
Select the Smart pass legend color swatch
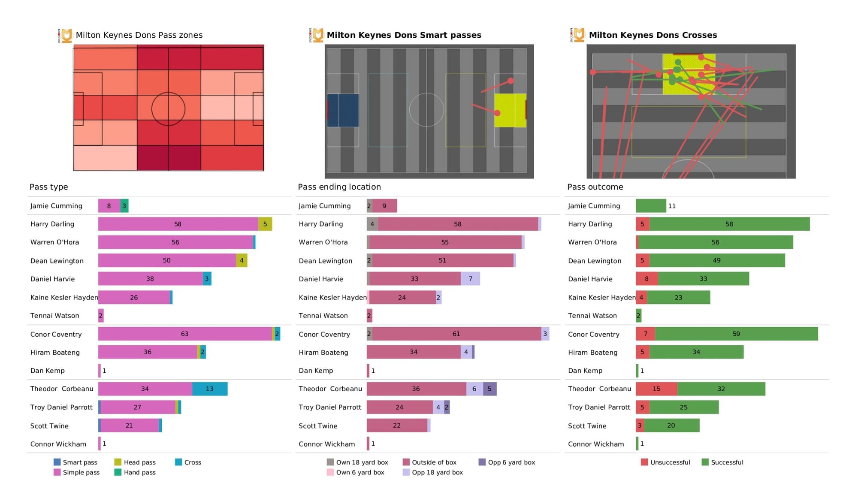tap(62, 462)
